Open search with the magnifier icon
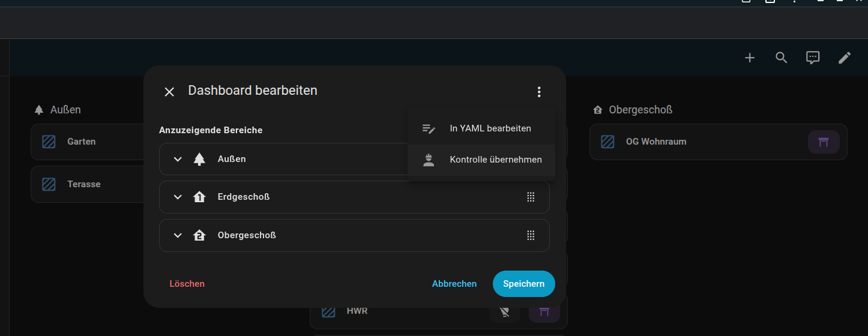Viewport: 868px width, 336px height. pyautogui.click(x=781, y=58)
